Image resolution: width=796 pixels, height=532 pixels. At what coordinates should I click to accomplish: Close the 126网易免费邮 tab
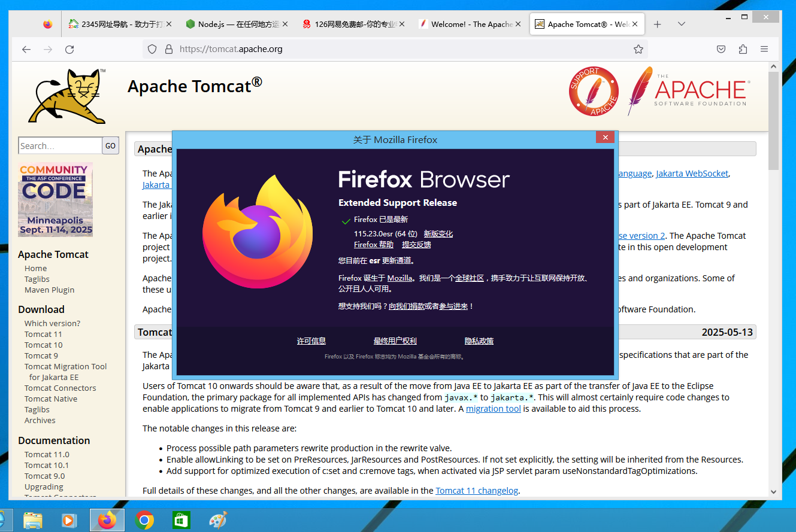click(402, 24)
